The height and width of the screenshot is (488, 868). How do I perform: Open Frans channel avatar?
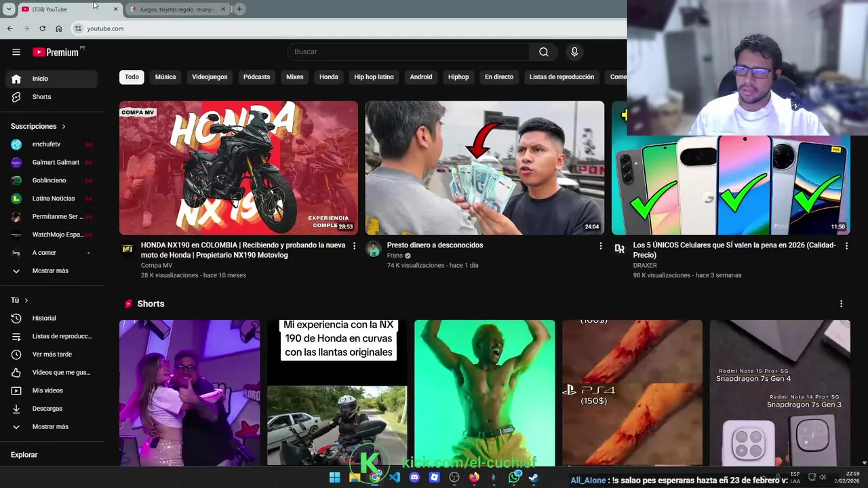[374, 249]
